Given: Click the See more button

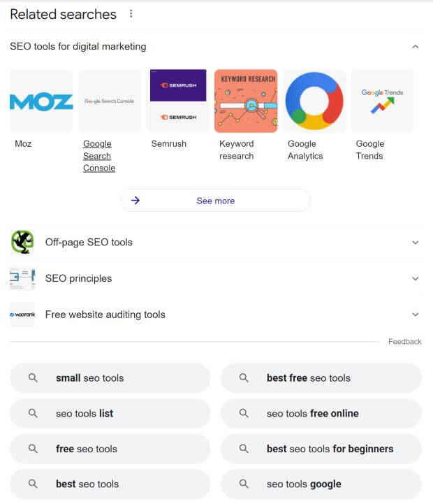Looking at the screenshot, I should 216,201.
